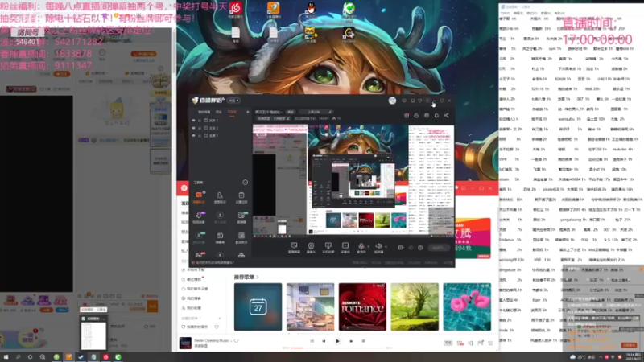Image resolution: width=644 pixels, height=362 pixels.
Task: Open taskbar search magnifier
Action: (x=18, y=357)
